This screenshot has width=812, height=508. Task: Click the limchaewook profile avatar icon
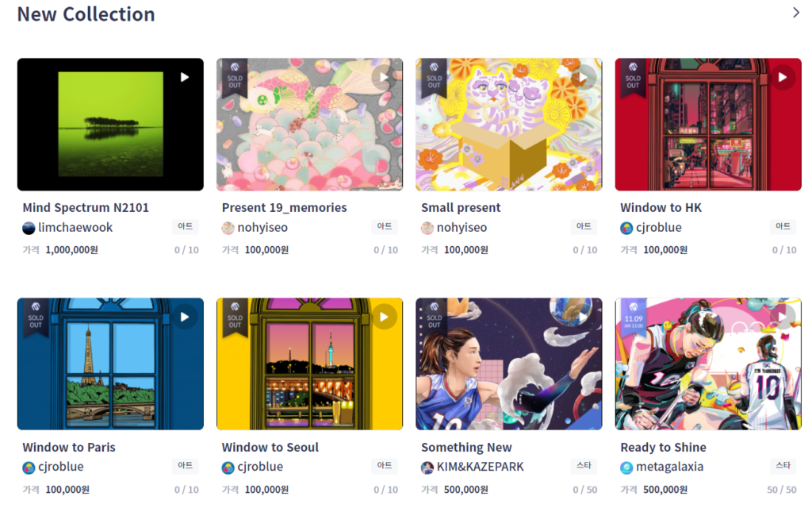29,228
